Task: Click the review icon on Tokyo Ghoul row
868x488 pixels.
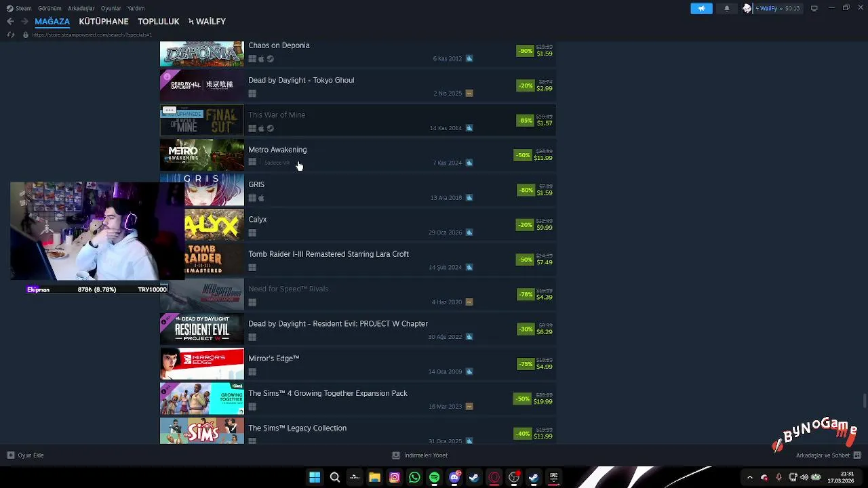Action: [x=469, y=93]
